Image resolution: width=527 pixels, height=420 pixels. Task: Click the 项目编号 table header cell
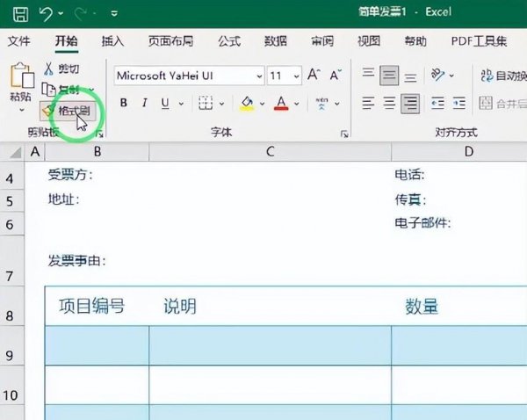click(97, 306)
